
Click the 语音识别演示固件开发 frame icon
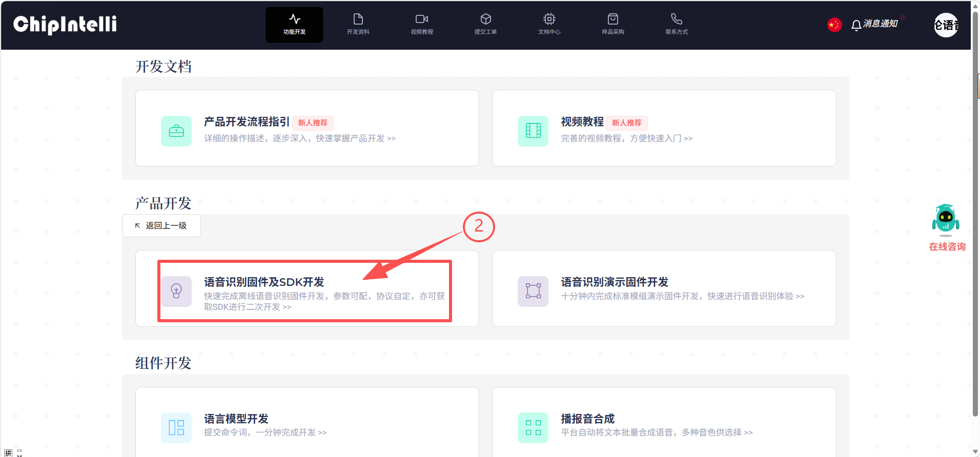click(533, 291)
